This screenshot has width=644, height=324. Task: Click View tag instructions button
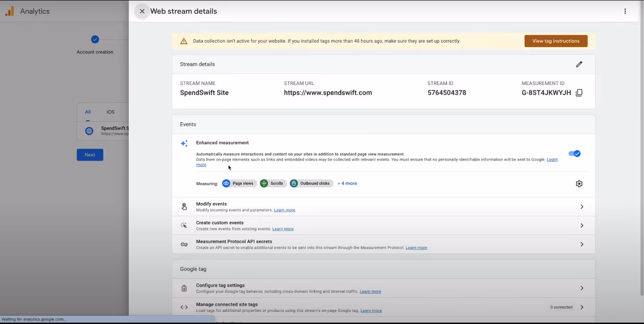(x=556, y=41)
